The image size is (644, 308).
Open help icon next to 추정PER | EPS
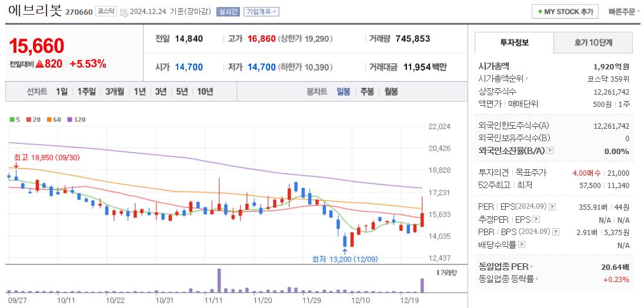click(x=536, y=219)
